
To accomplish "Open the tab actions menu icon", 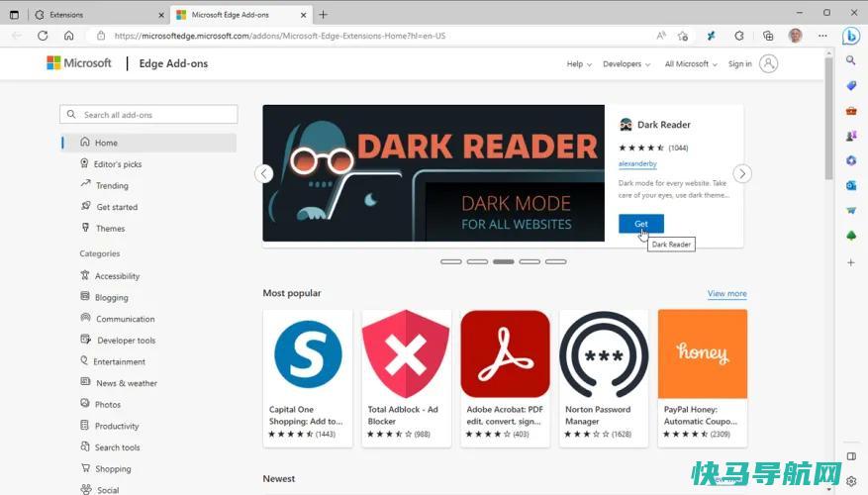I will pos(15,15).
